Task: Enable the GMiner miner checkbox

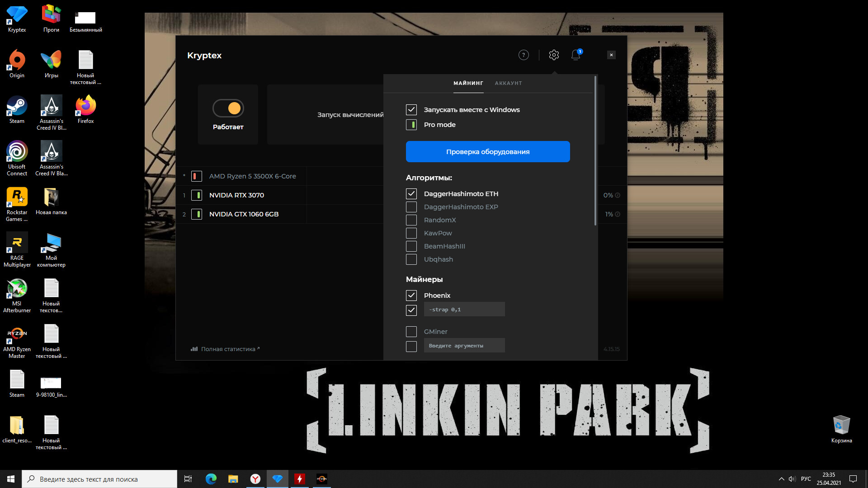Action: (411, 332)
